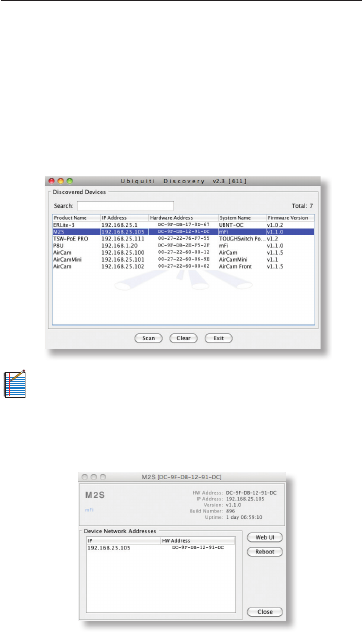362x633 pixels.
Task: Click IP address 192.168.1.20
Action: coord(119,245)
